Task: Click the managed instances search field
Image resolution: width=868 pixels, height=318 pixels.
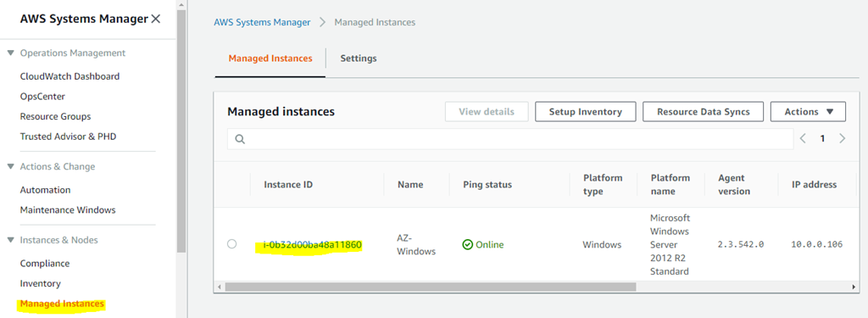Action: [509, 139]
